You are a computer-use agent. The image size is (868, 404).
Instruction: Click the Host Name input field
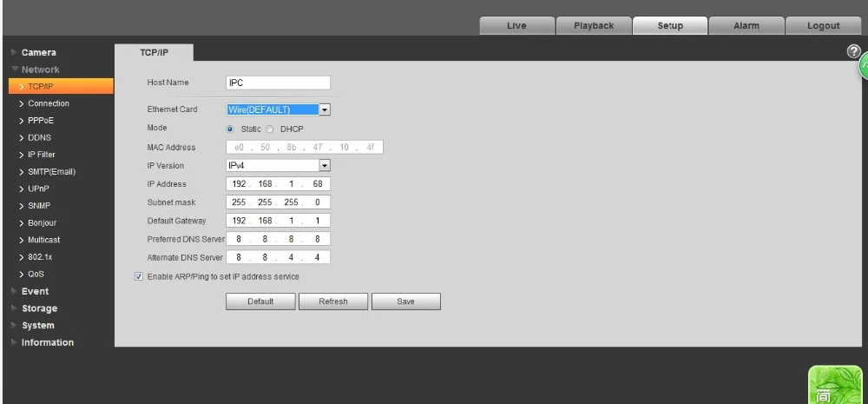pyautogui.click(x=278, y=83)
